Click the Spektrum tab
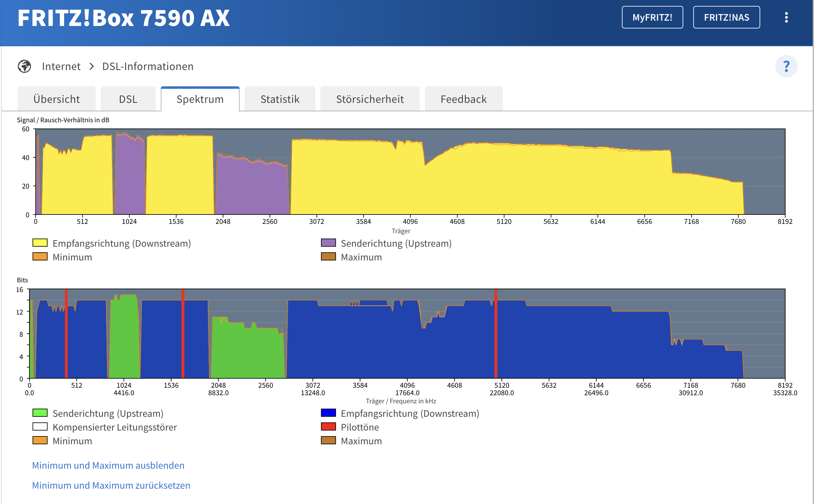Screen dimensions: 814x504 coord(200,99)
